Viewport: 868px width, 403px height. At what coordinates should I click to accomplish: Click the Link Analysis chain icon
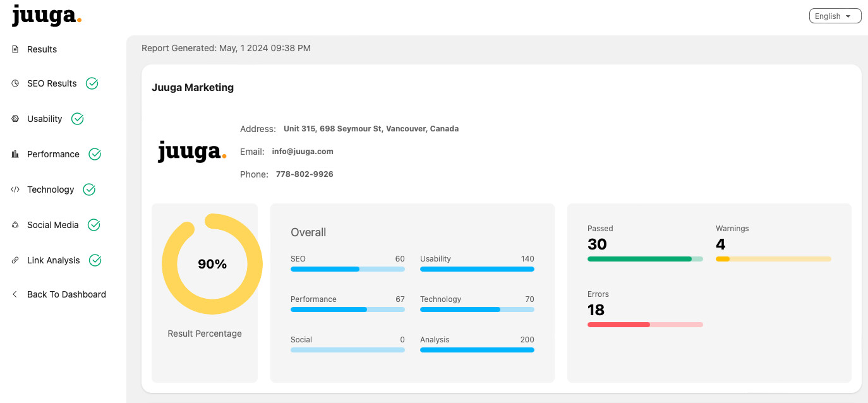tap(15, 260)
